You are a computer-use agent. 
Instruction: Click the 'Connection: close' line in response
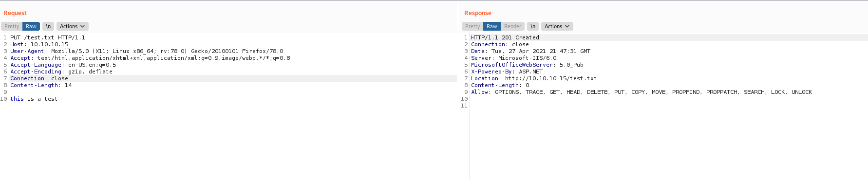(x=500, y=44)
